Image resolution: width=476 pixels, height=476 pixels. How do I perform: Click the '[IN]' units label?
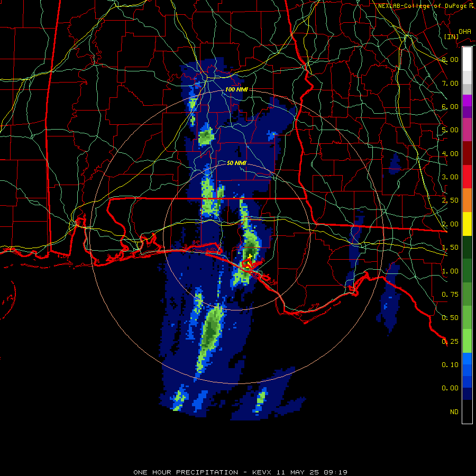click(451, 36)
